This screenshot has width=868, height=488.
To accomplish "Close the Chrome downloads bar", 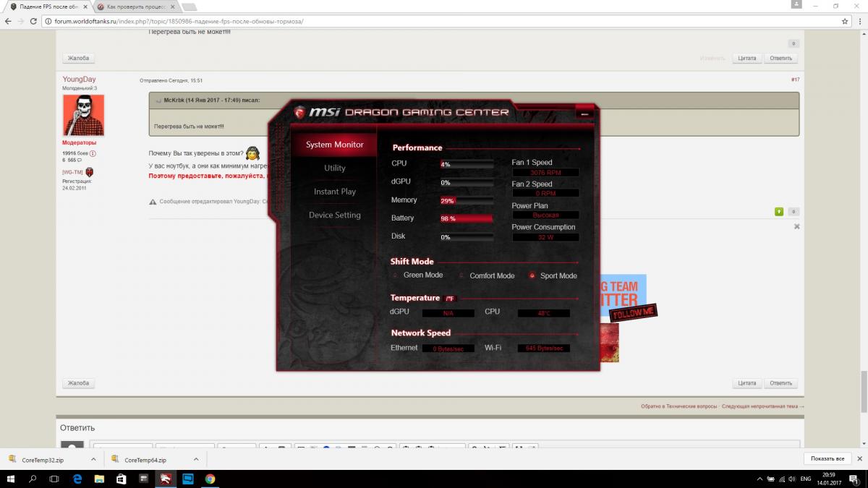I will point(859,459).
